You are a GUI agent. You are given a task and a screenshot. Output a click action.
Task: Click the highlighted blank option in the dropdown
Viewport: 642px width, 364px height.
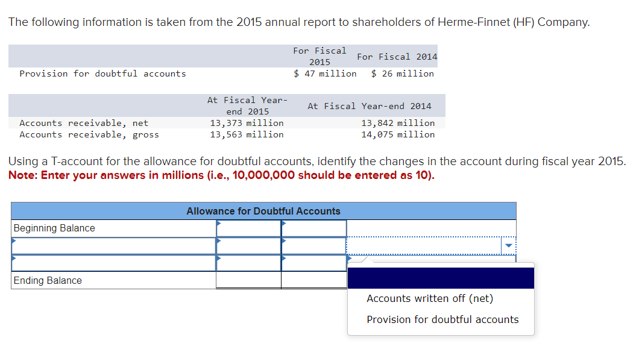pos(441,278)
